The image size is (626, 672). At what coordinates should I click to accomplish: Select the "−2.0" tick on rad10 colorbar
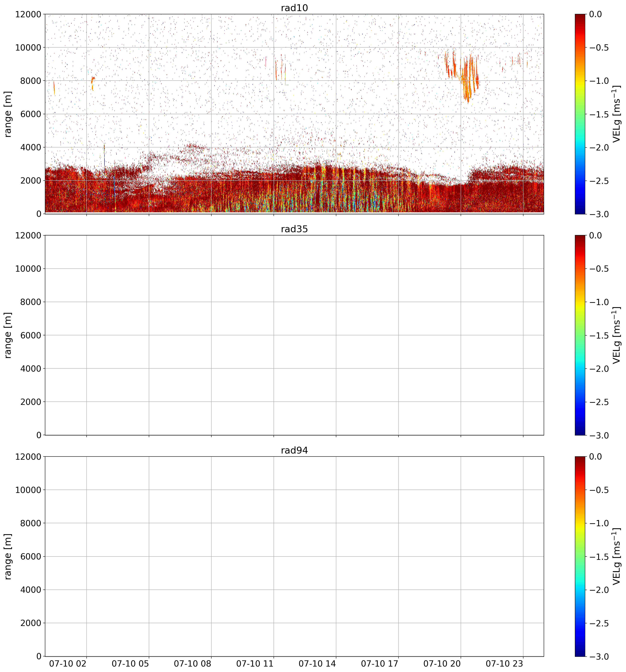tap(599, 147)
